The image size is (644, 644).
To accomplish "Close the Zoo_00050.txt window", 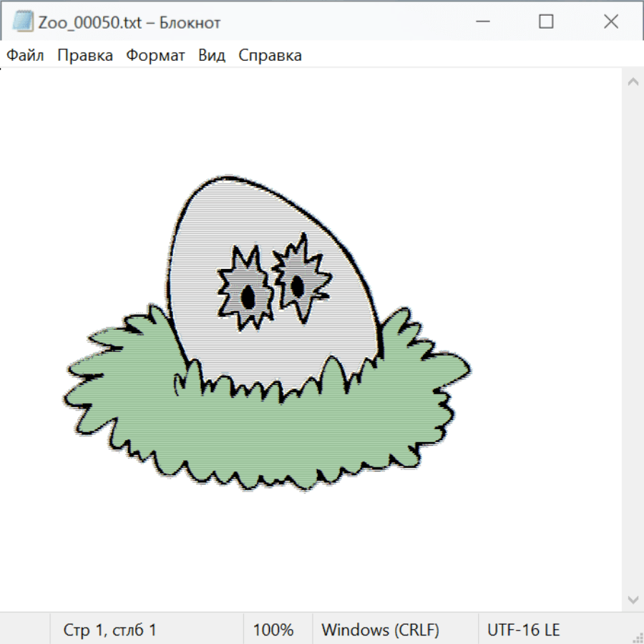I will point(610,22).
